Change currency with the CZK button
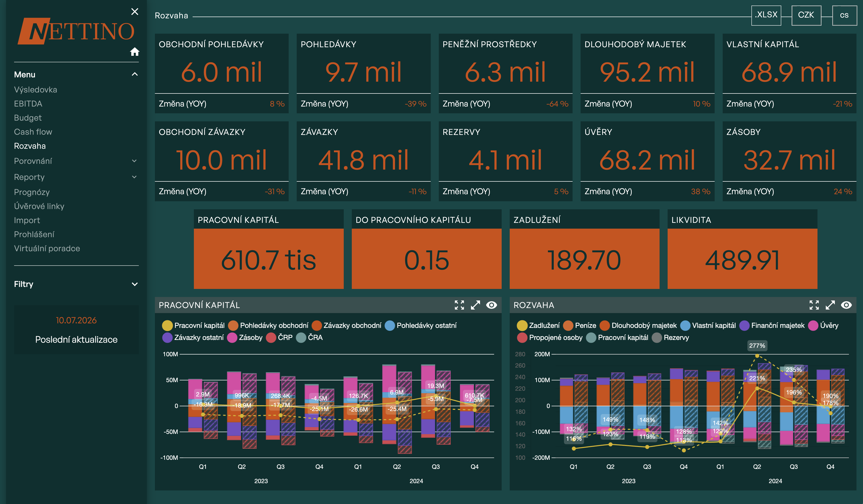The width and height of the screenshot is (863, 504). pos(806,15)
